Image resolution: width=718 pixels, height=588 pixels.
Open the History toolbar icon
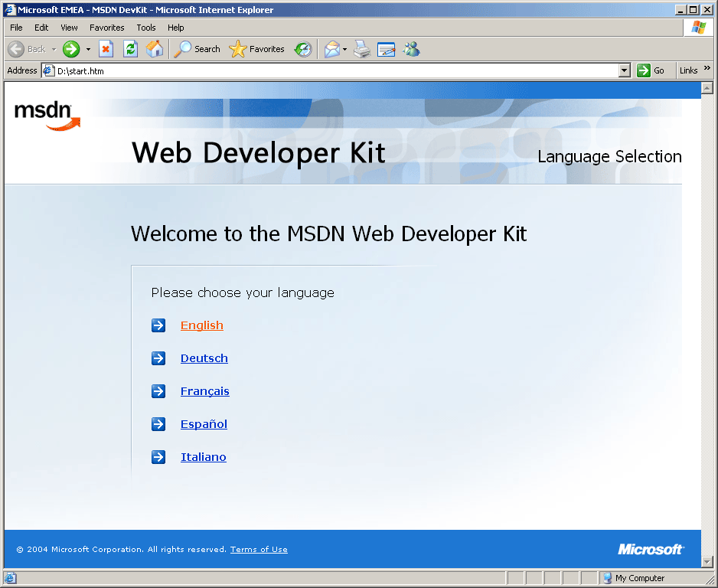click(302, 49)
